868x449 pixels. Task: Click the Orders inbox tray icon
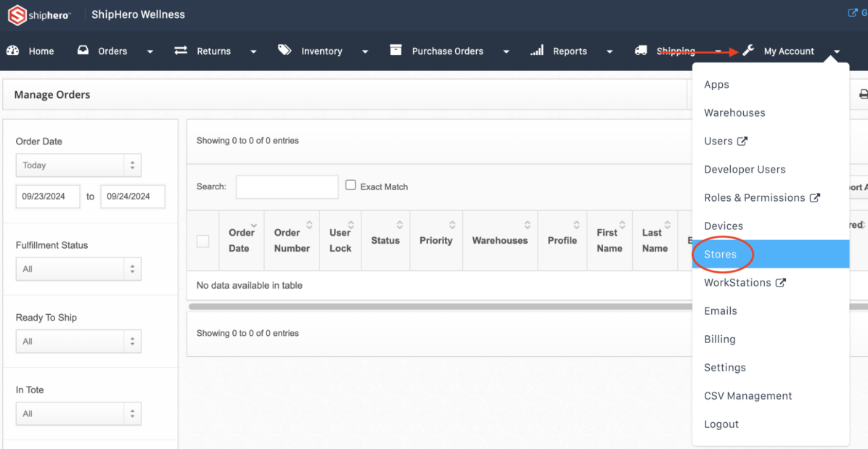tap(83, 51)
